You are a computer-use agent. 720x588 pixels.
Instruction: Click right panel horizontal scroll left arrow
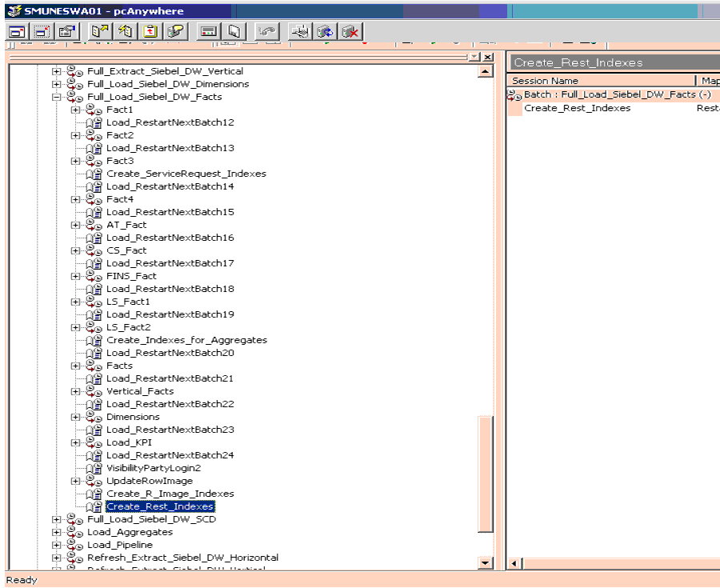pyautogui.click(x=514, y=563)
